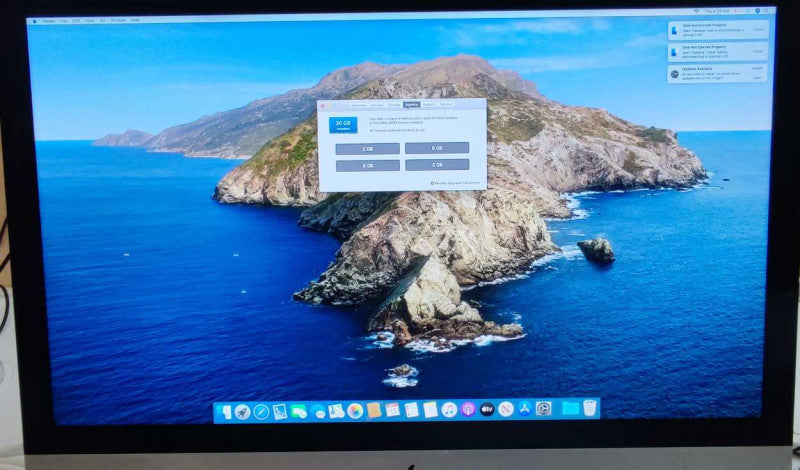Open the Trash in the Dock

pos(590,408)
